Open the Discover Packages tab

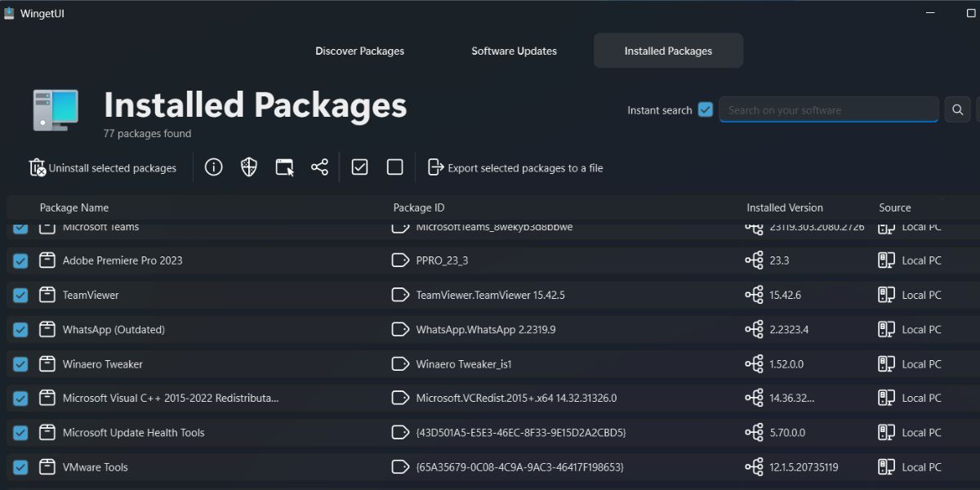359,51
